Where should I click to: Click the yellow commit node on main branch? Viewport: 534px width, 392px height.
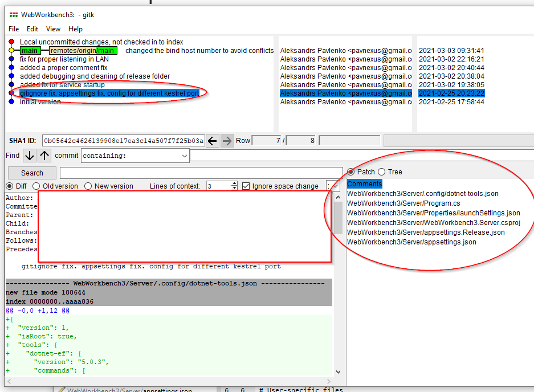12,50
